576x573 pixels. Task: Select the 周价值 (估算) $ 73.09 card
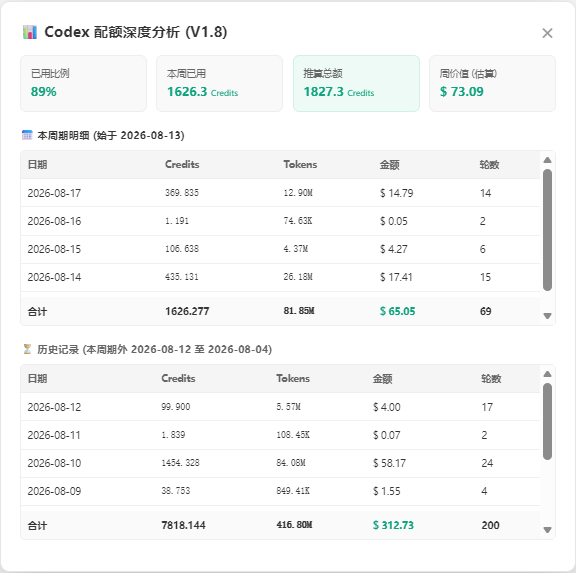click(492, 83)
